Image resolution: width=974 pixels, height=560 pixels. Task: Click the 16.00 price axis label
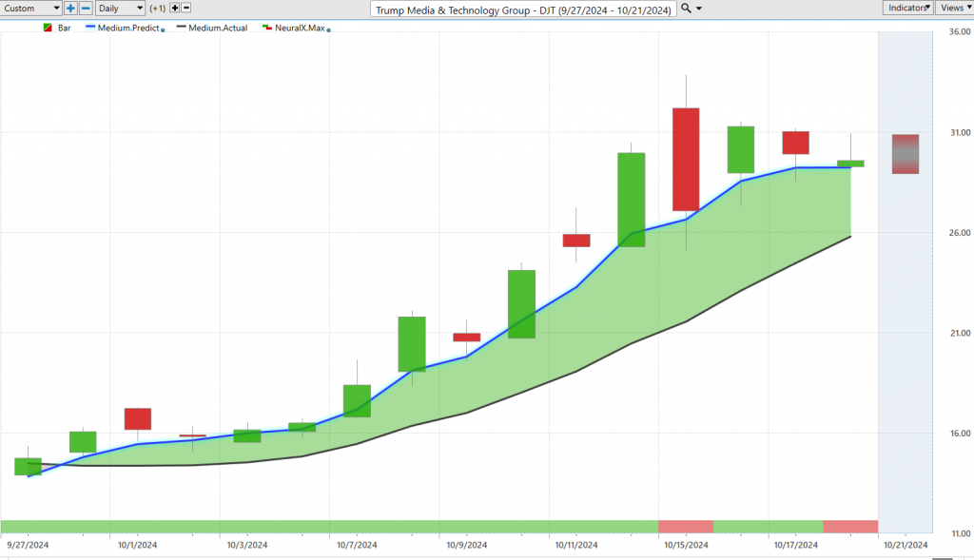point(960,434)
